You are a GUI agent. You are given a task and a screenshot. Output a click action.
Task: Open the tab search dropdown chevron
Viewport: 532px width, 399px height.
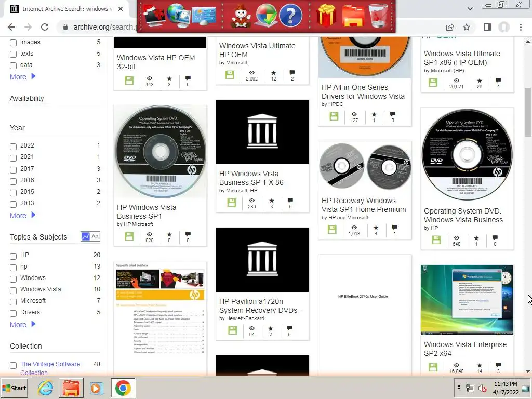pyautogui.click(x=470, y=8)
